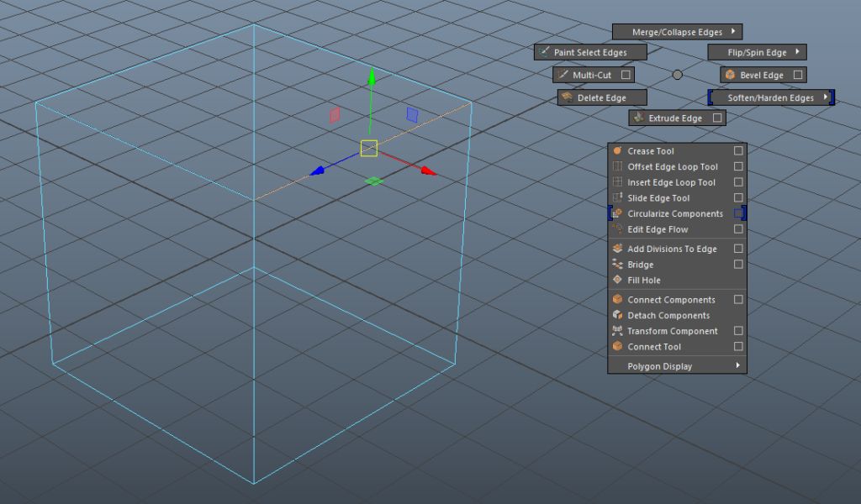The image size is (861, 504).
Task: Click the Fill Hole icon
Action: 617,280
